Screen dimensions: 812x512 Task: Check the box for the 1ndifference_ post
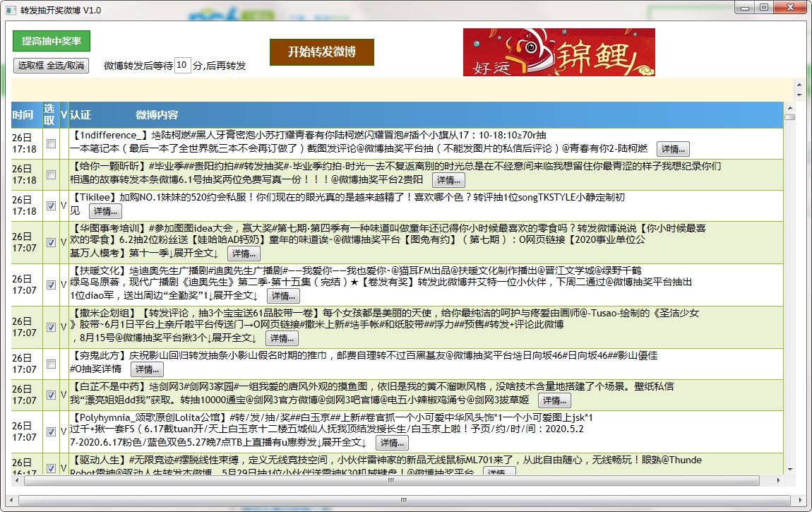click(x=51, y=143)
